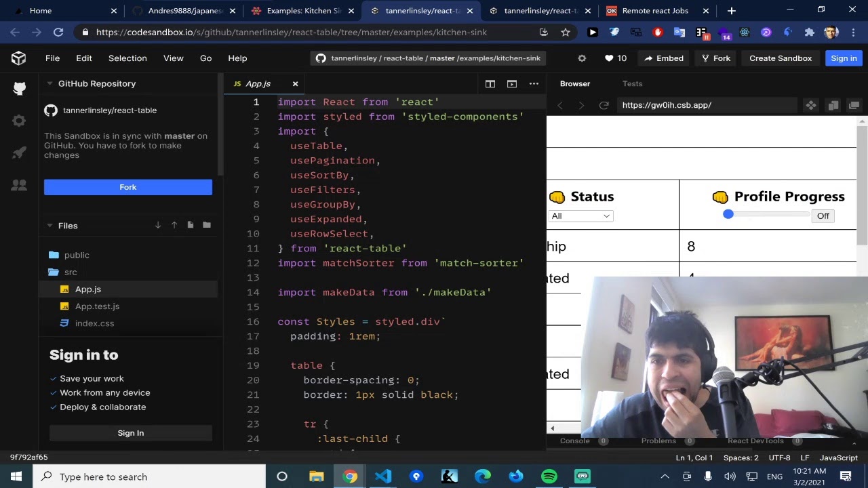This screenshot has height=488, width=868.
Task: Open the configuration gear in sidebar
Action: pyautogui.click(x=19, y=121)
